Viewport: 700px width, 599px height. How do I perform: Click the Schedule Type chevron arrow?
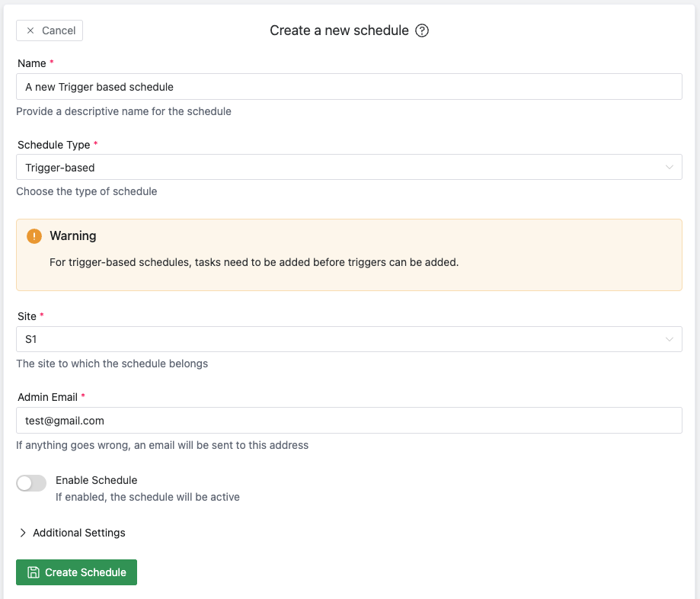(670, 168)
